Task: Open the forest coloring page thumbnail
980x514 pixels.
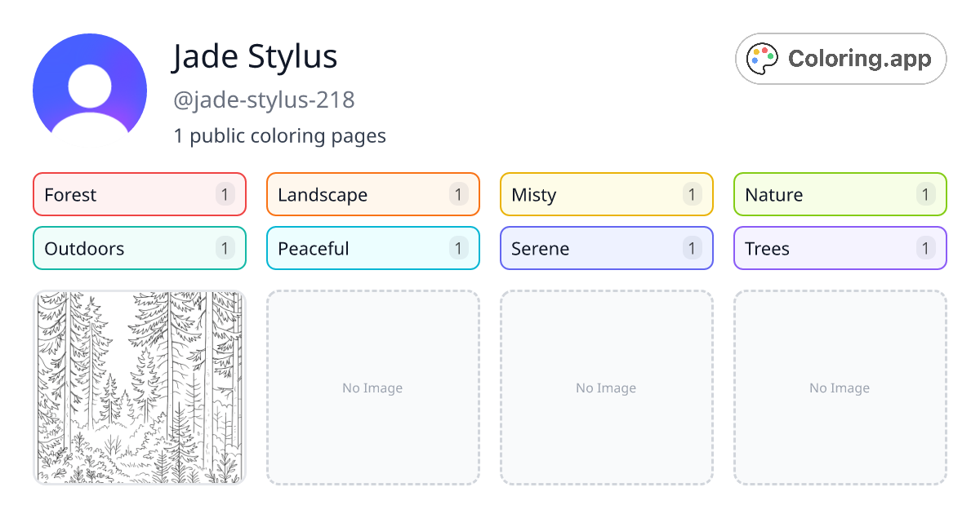Action: [139, 388]
